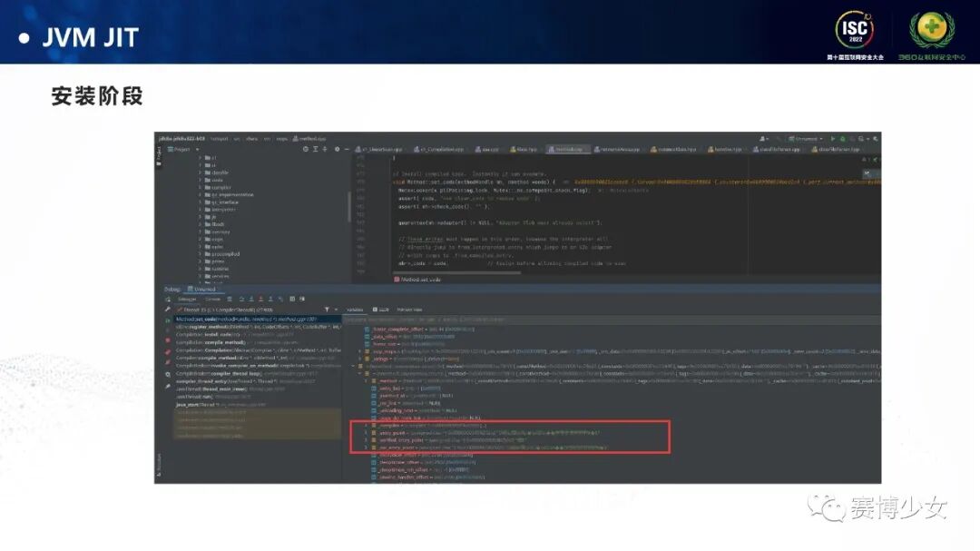The image size is (980, 551).
Task: Click the Project tree vertical scrollbar
Action: [x=348, y=206]
